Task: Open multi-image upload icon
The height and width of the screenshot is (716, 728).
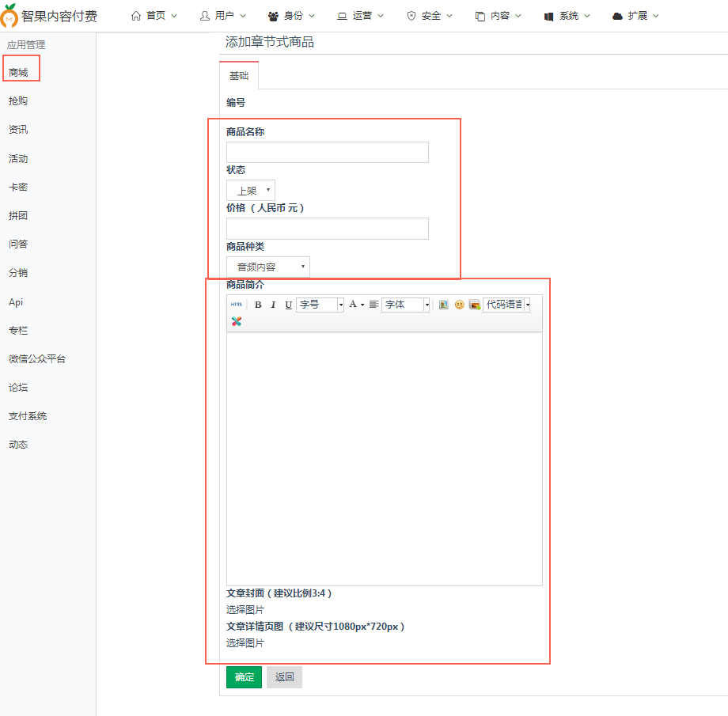Action: point(475,305)
